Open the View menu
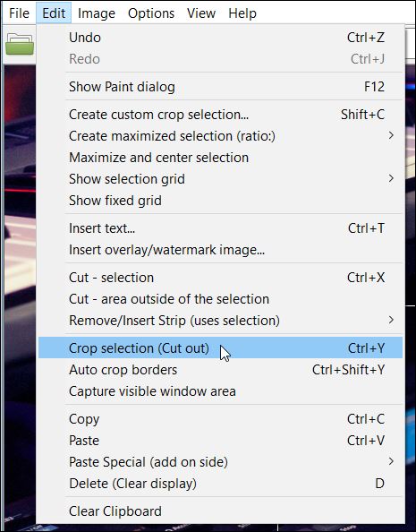Image resolution: width=416 pixels, height=532 pixels. tap(201, 13)
